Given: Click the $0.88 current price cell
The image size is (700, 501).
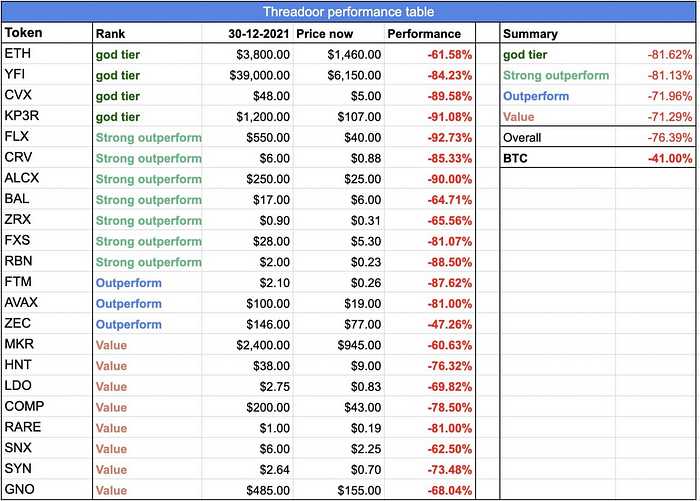Looking at the screenshot, I should (338, 158).
